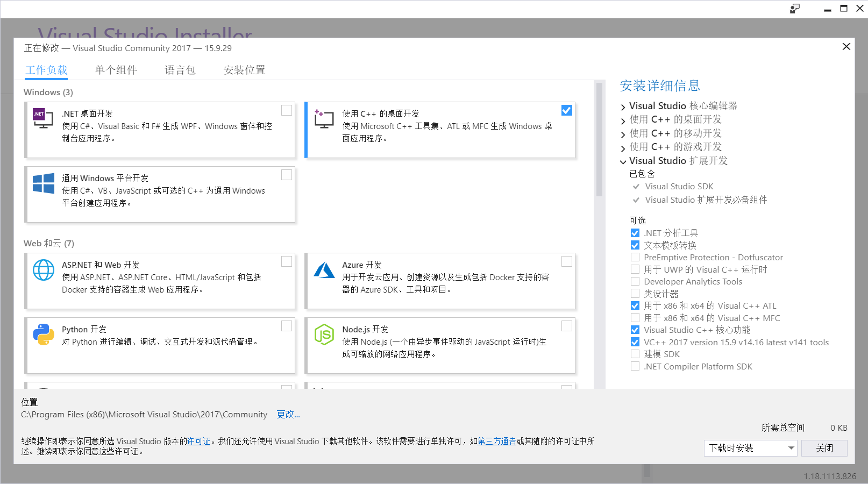Click the Visual Studio SDK included item
Screen dimensions: 868x484
click(x=679, y=186)
